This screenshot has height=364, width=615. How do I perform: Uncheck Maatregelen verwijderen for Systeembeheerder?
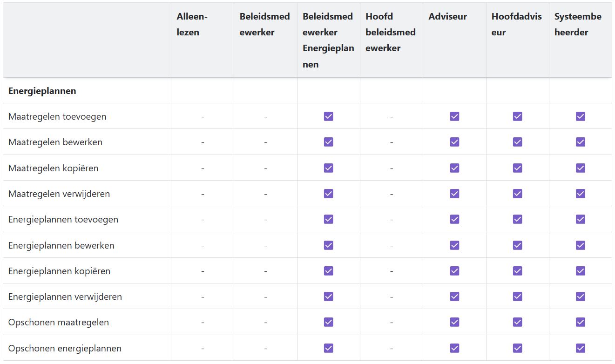click(x=581, y=194)
